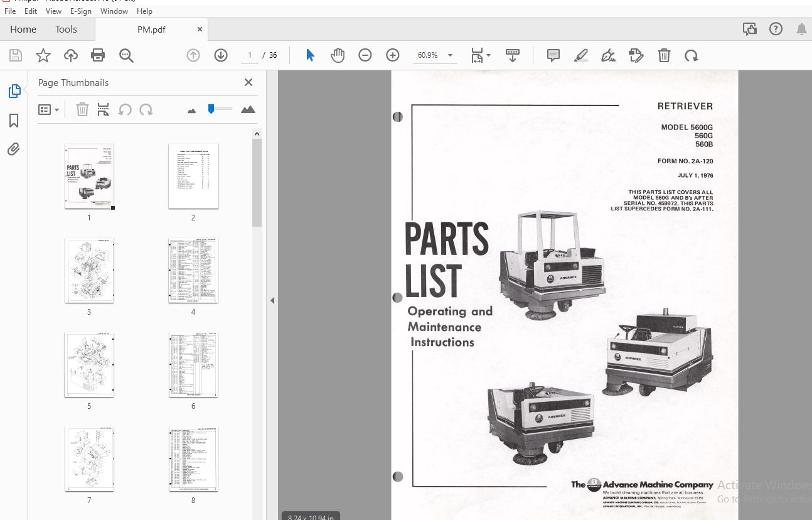
Task: Delete selected thumbnail page trash icon
Action: pos(82,109)
